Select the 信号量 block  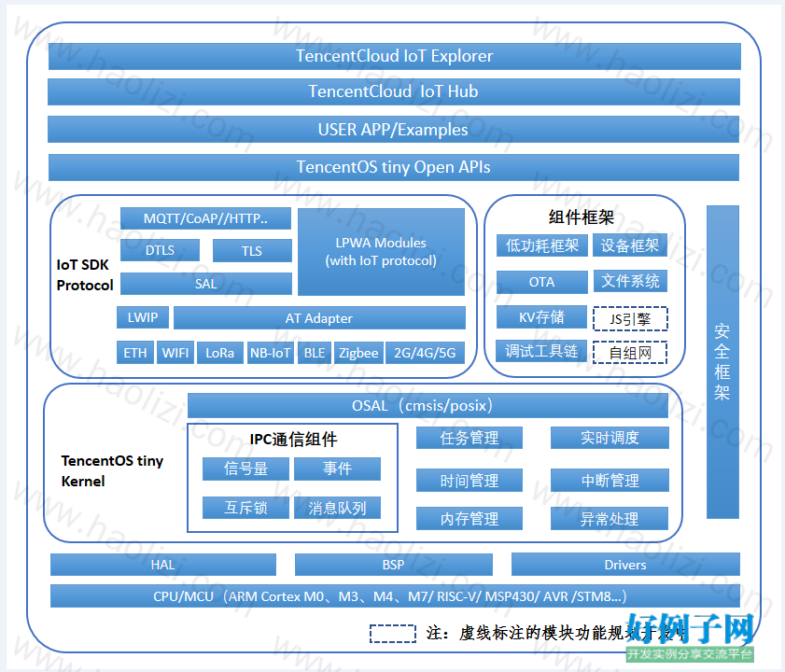point(245,469)
